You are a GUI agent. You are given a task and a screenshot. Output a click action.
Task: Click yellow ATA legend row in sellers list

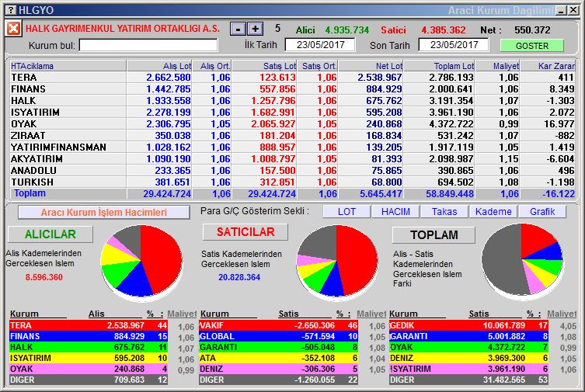tap(278, 358)
